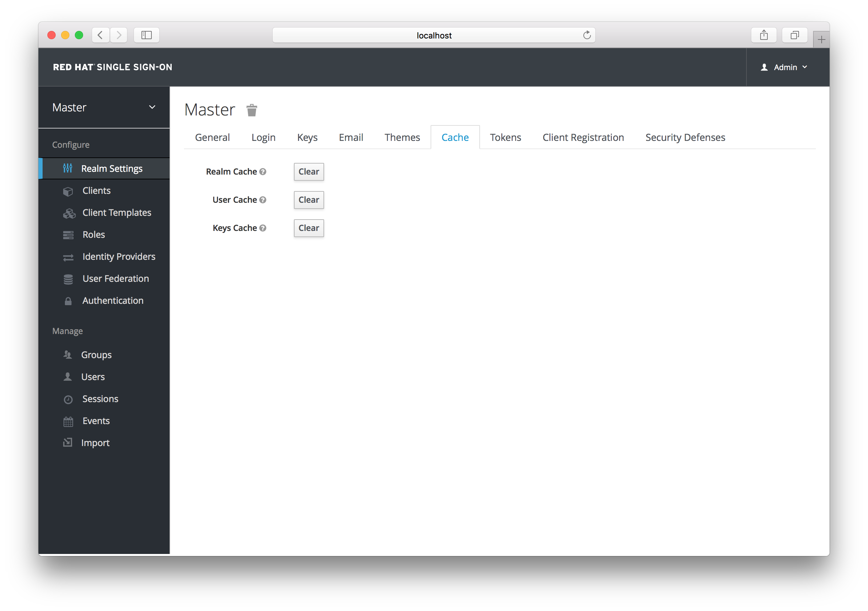Click the Events sidebar icon
Screen dimensions: 868x611
click(x=69, y=421)
